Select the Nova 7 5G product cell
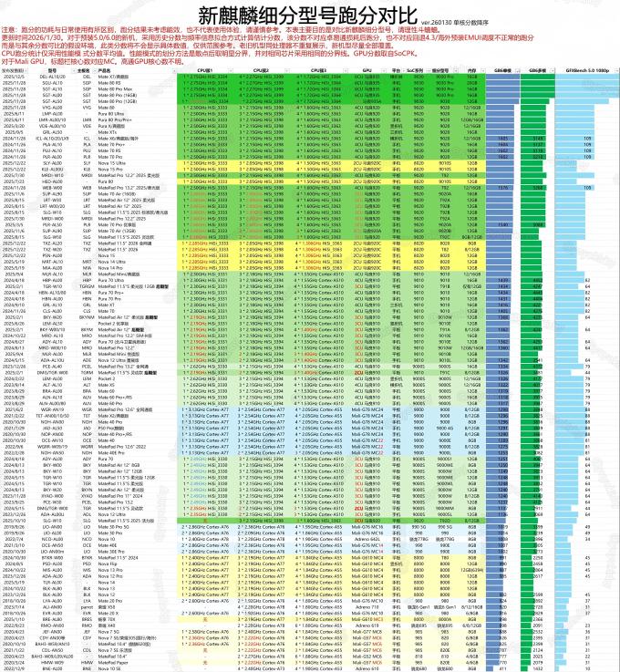The height and width of the screenshot is (672, 620). click(108, 632)
